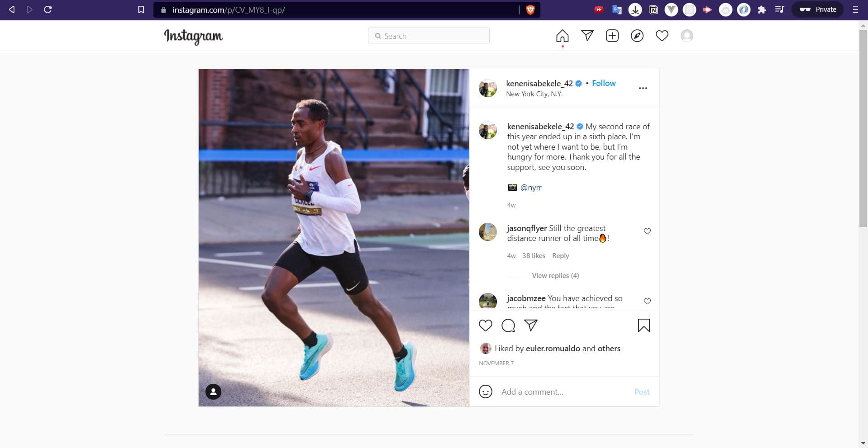Open the NOVEMBER 7 post date link

pyautogui.click(x=496, y=363)
